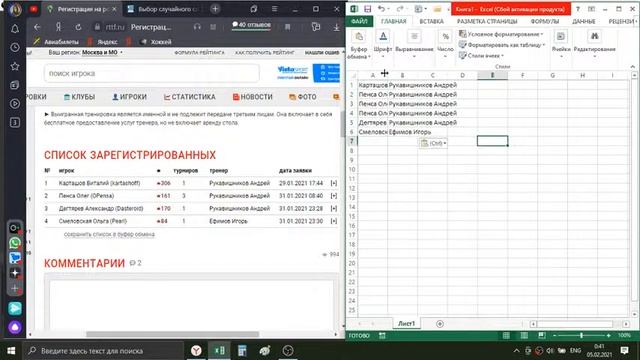640x360 pixels.
Task: Bookmark the current page in browser
Action: 287,27
